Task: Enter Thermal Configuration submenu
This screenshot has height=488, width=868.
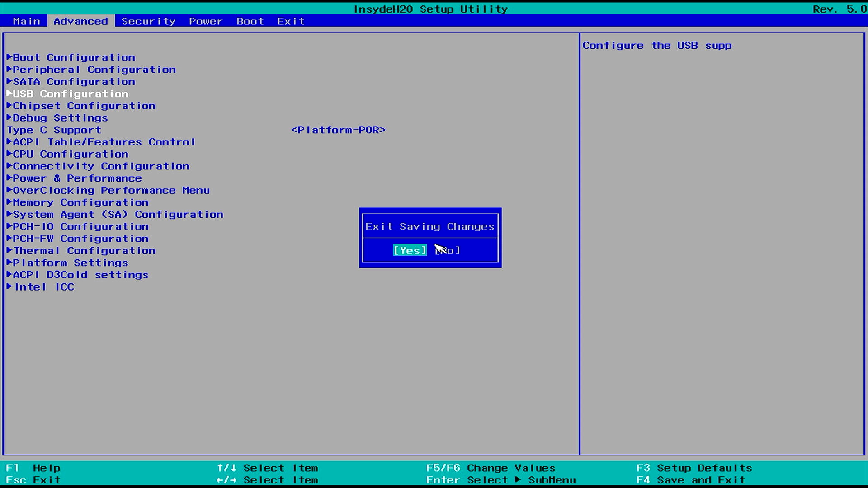Action: [84, 251]
